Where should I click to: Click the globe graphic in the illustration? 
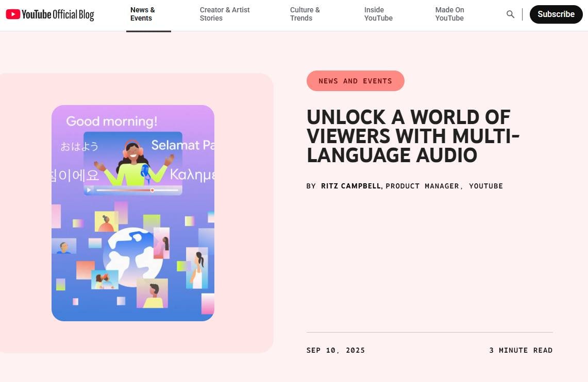132,257
